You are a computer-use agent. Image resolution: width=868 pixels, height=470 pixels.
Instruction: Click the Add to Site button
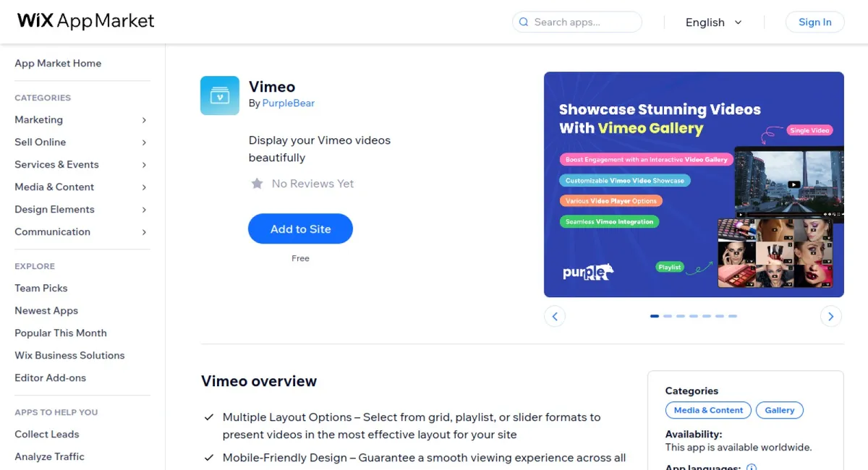(300, 228)
